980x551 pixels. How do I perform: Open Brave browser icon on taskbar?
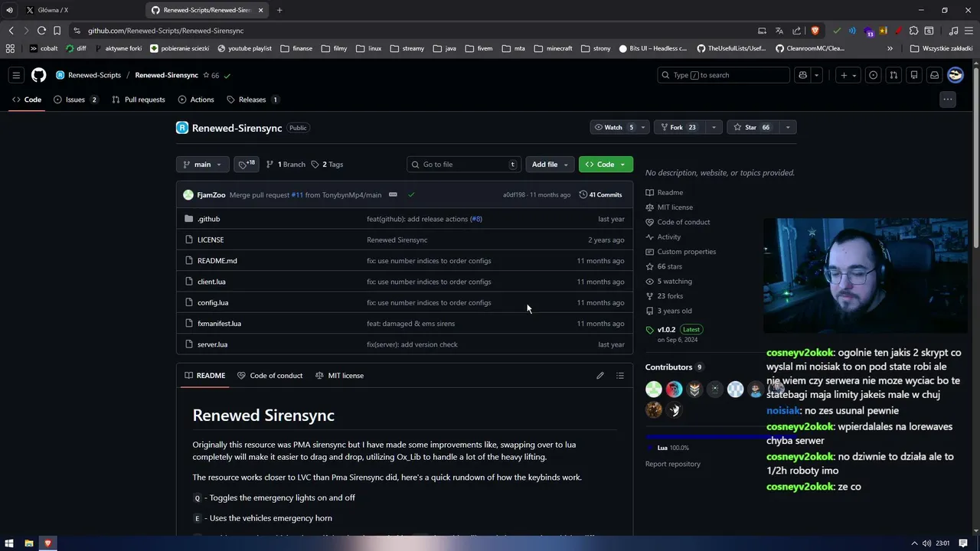point(47,543)
